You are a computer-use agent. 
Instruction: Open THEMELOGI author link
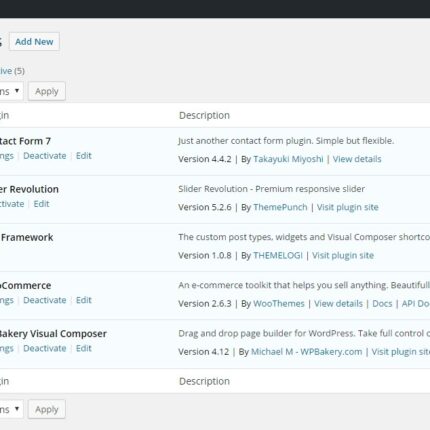point(278,255)
